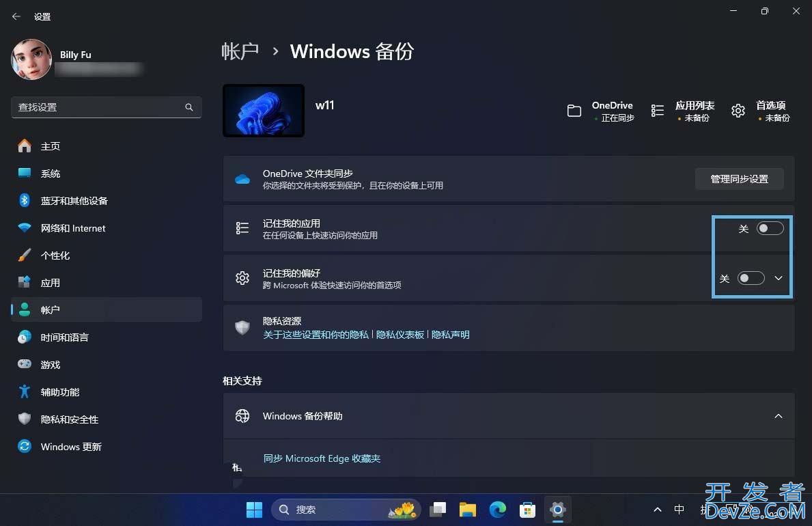Open 主页 in the sidebar
This screenshot has height=526, width=812.
pyautogui.click(x=106, y=146)
